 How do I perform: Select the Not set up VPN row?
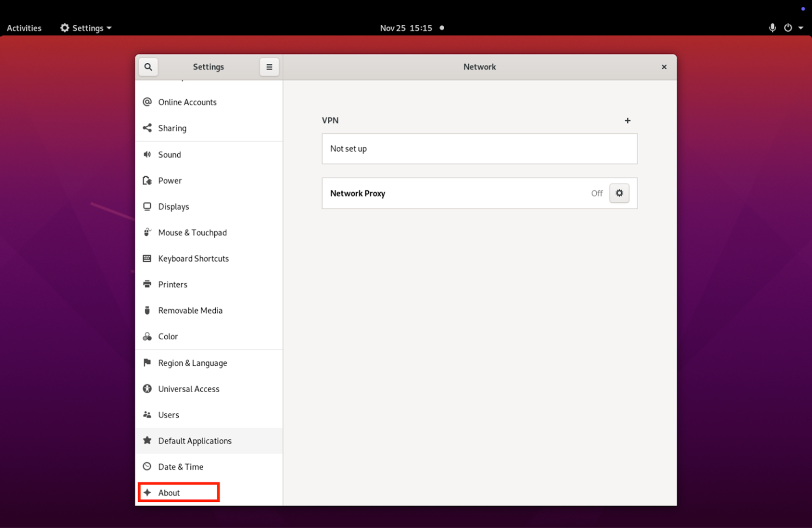point(479,149)
